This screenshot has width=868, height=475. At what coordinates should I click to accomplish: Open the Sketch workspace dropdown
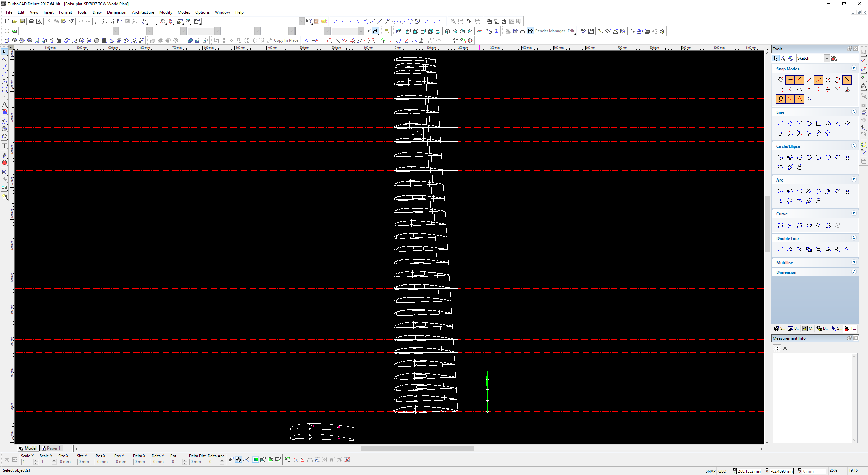pos(827,58)
